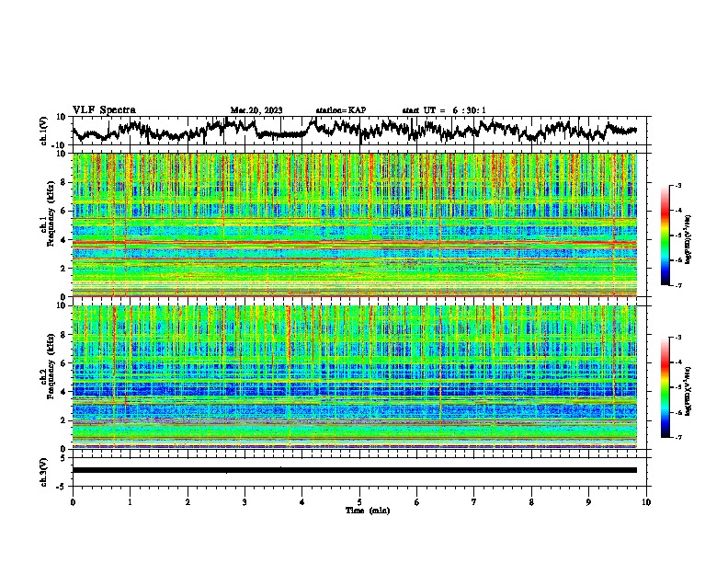Select the "start UT = 6 :30: 1" text

click(444, 110)
